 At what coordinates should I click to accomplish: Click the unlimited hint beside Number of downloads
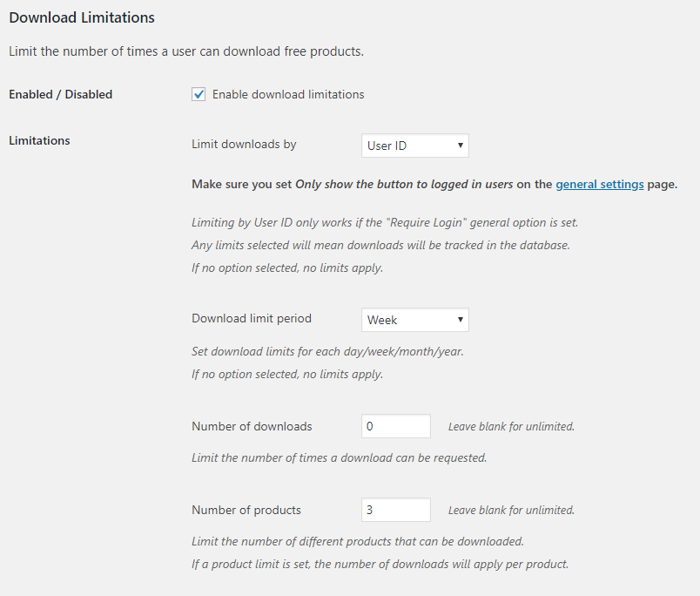(x=511, y=427)
